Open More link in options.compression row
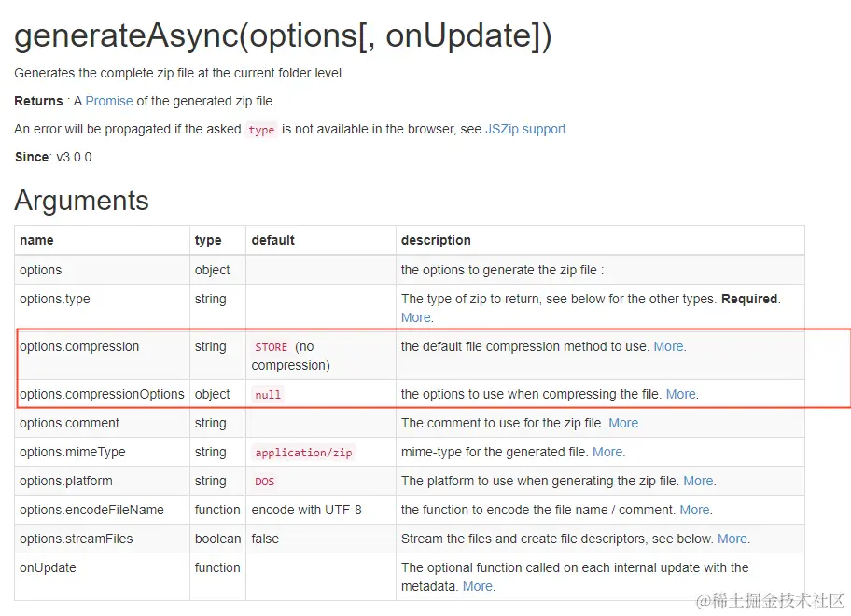This screenshot has width=851, height=616. point(668,346)
